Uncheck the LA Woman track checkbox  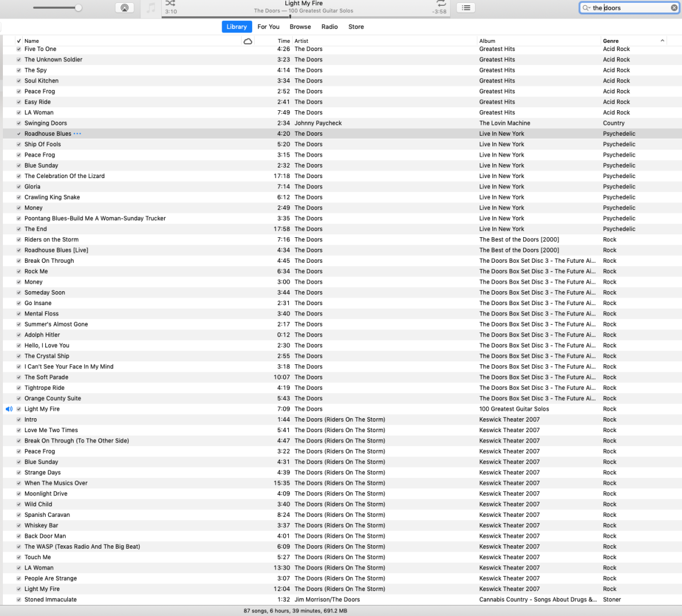[19, 112]
